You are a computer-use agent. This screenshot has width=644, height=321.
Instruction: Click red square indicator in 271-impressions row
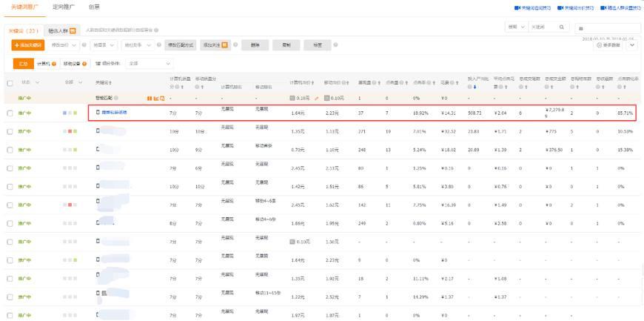pos(70,131)
